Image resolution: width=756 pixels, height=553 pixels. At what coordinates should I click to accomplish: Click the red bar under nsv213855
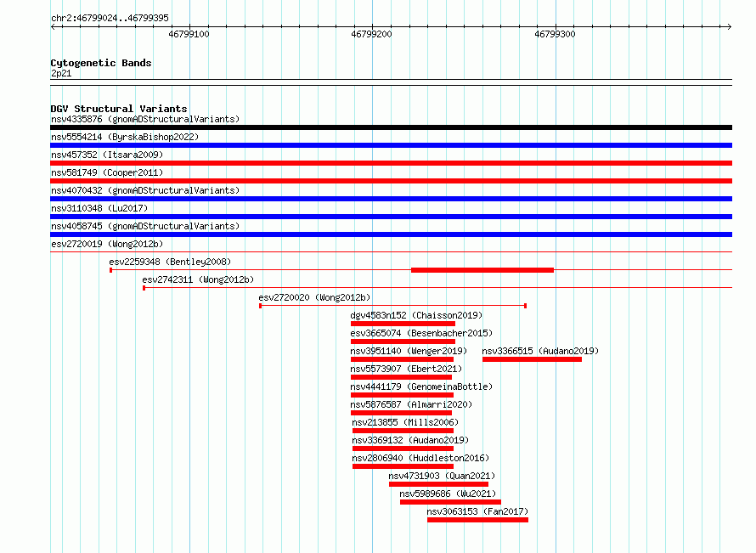[403, 431]
